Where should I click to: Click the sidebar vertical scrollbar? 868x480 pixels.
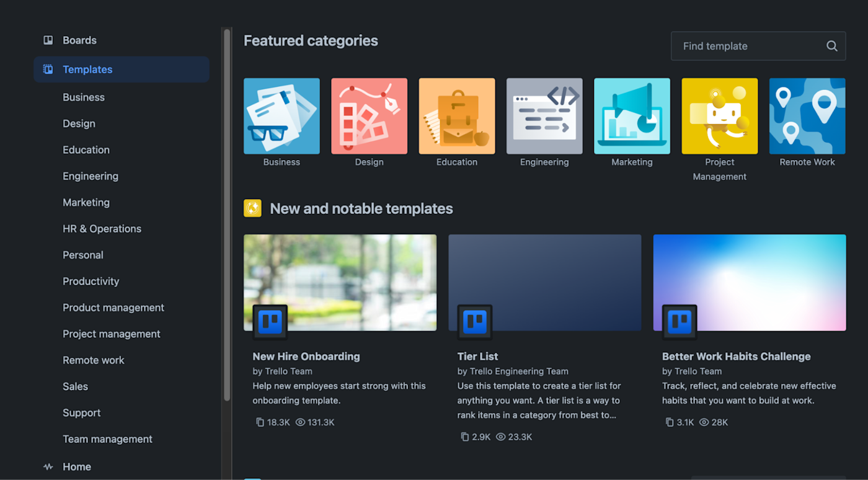coord(227,214)
